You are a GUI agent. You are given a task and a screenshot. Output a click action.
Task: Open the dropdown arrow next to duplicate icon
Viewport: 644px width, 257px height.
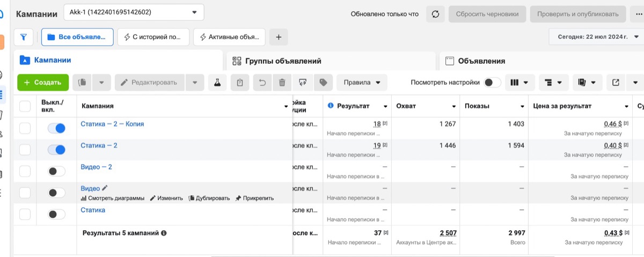tap(101, 83)
